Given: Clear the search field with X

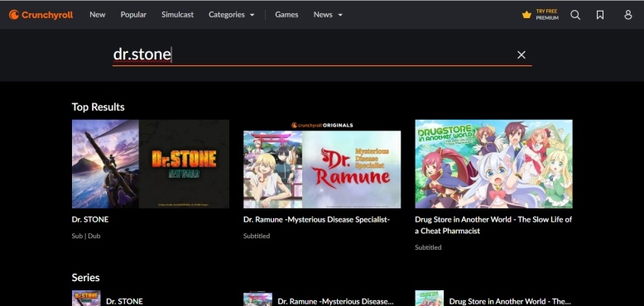Looking at the screenshot, I should (521, 55).
